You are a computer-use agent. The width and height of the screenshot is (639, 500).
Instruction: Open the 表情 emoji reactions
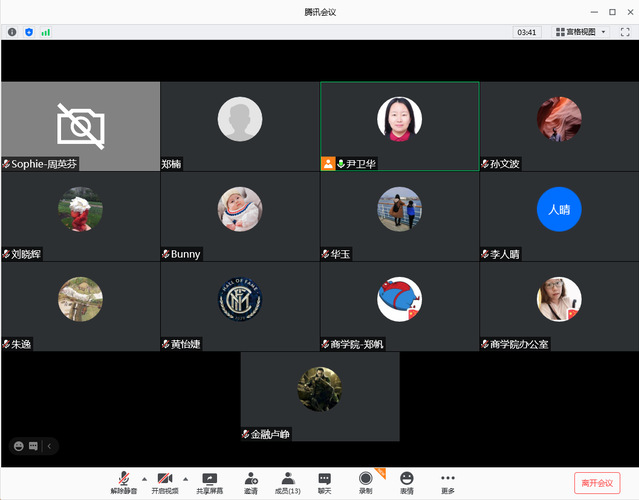(407, 481)
